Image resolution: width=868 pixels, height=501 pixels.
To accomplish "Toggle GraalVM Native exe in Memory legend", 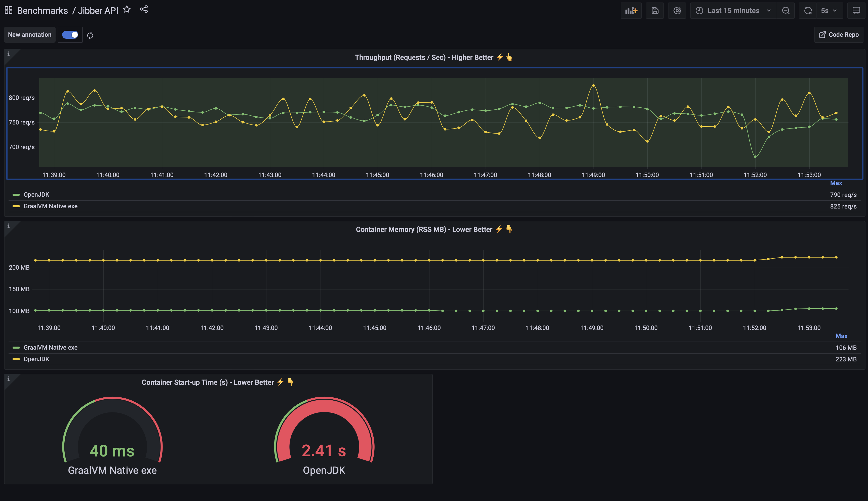I will pyautogui.click(x=50, y=348).
